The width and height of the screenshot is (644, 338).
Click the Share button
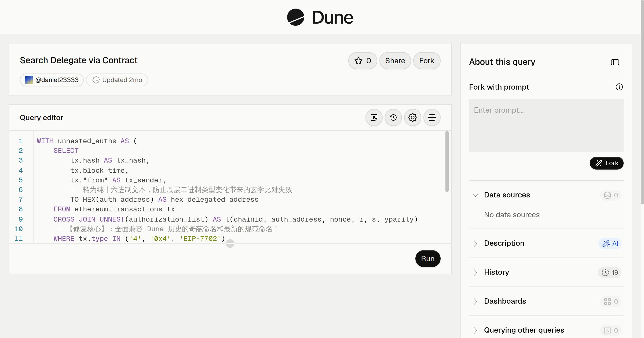click(x=395, y=61)
